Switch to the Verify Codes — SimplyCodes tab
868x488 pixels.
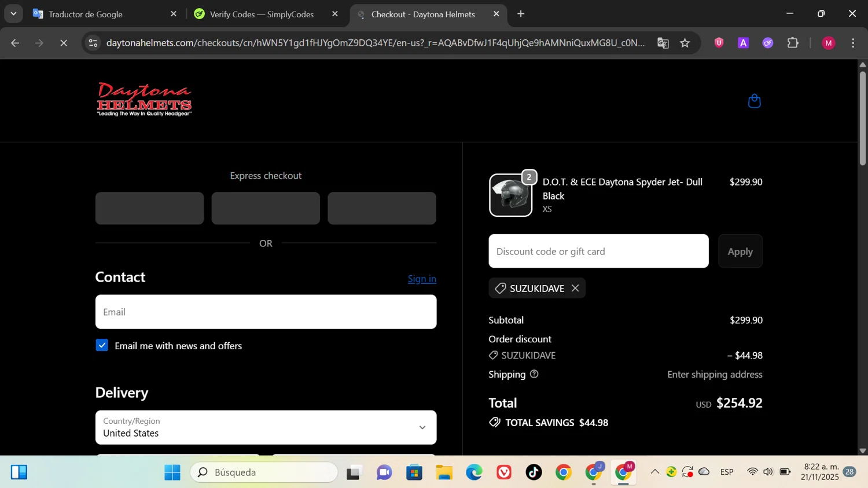[267, 14]
